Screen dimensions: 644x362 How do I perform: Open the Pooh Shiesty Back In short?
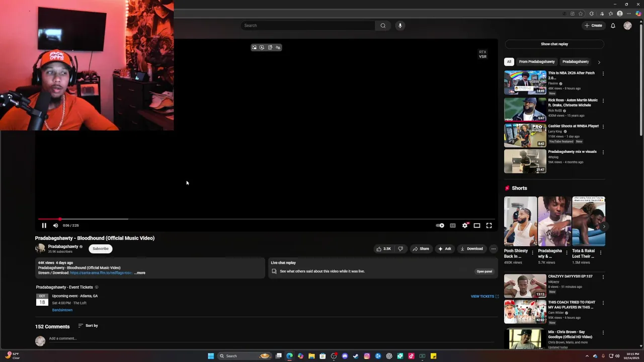click(x=520, y=221)
